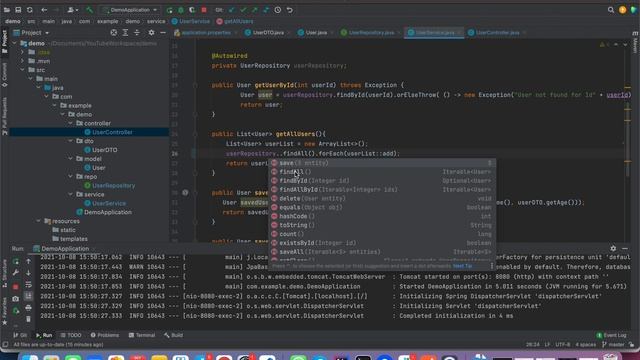
Task: Click the Run with Coverage icon
Action: point(192,10)
